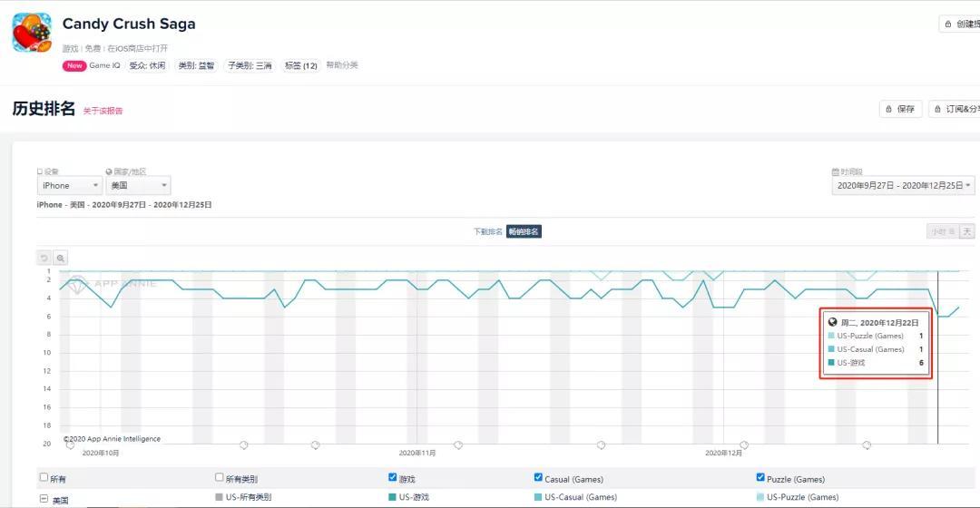Toggle the Puzzle (Games) checkbox
The height and width of the screenshot is (508, 980).
760,477
